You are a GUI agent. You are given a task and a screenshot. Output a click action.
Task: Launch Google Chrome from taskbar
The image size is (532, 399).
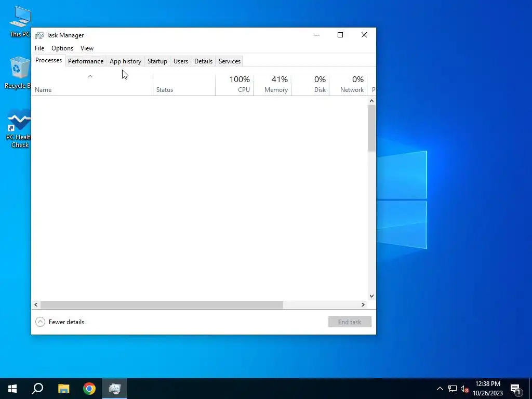tap(89, 389)
